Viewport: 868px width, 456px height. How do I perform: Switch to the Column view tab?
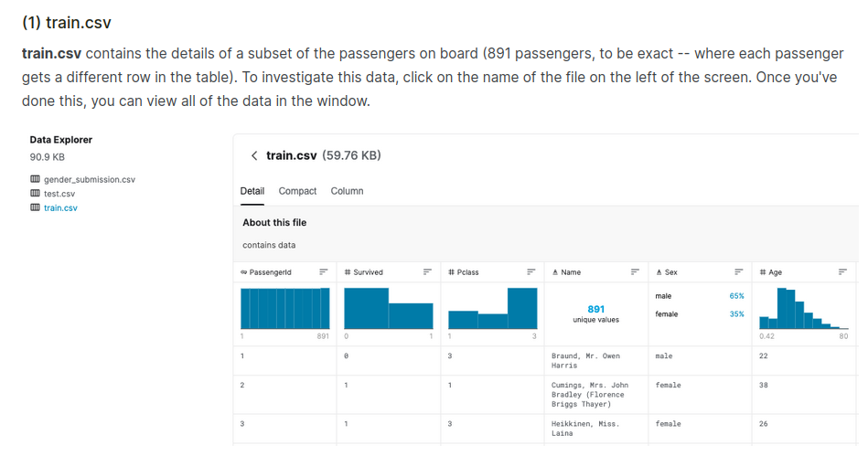click(347, 191)
